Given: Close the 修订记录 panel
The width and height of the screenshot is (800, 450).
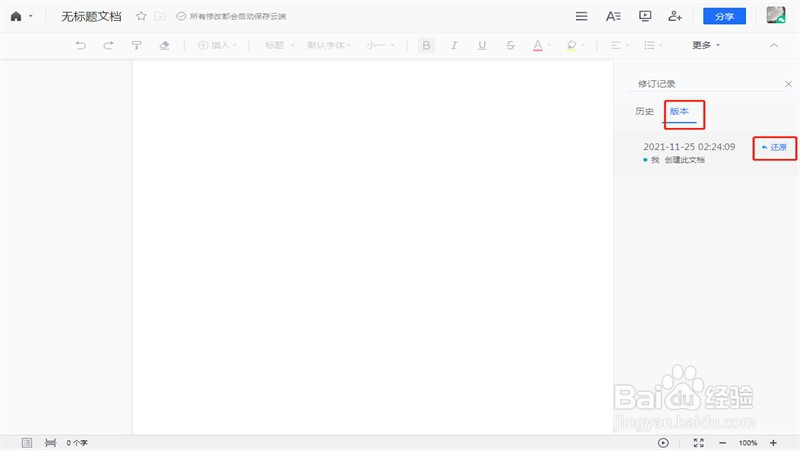Looking at the screenshot, I should (788, 84).
